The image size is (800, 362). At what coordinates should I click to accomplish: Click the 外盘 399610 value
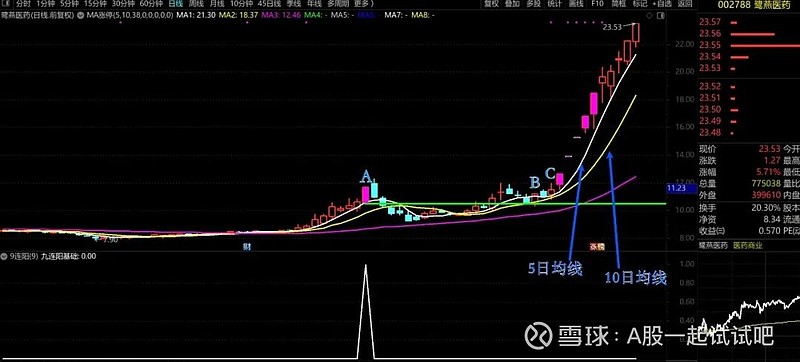[x=766, y=196]
